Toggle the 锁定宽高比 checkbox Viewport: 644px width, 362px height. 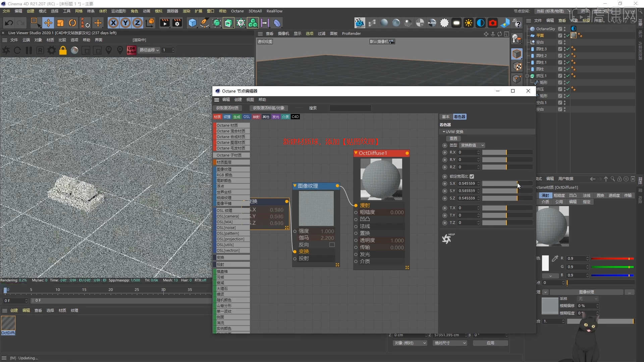click(x=472, y=176)
